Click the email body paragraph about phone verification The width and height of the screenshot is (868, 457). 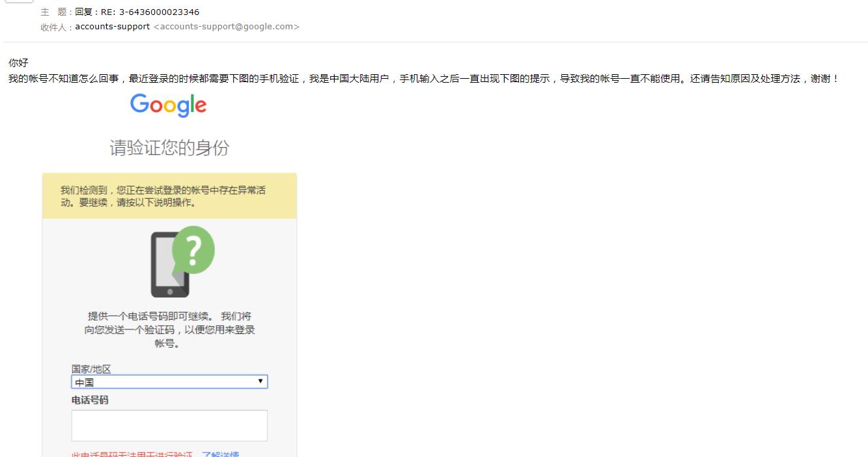pyautogui.click(x=423, y=79)
